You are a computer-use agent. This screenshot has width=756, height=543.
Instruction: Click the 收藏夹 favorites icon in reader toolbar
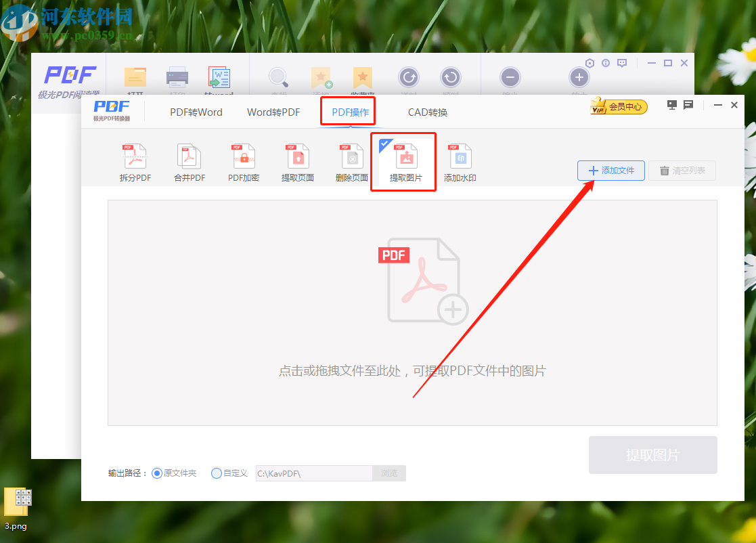pyautogui.click(x=362, y=78)
